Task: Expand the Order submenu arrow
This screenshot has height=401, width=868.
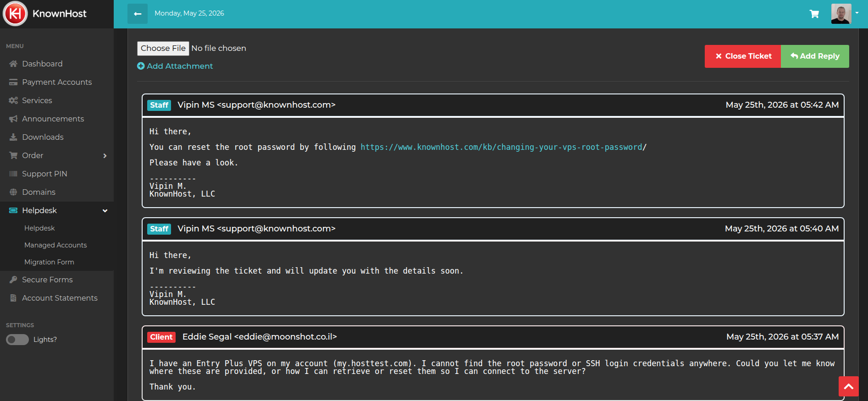Action: [x=105, y=156]
